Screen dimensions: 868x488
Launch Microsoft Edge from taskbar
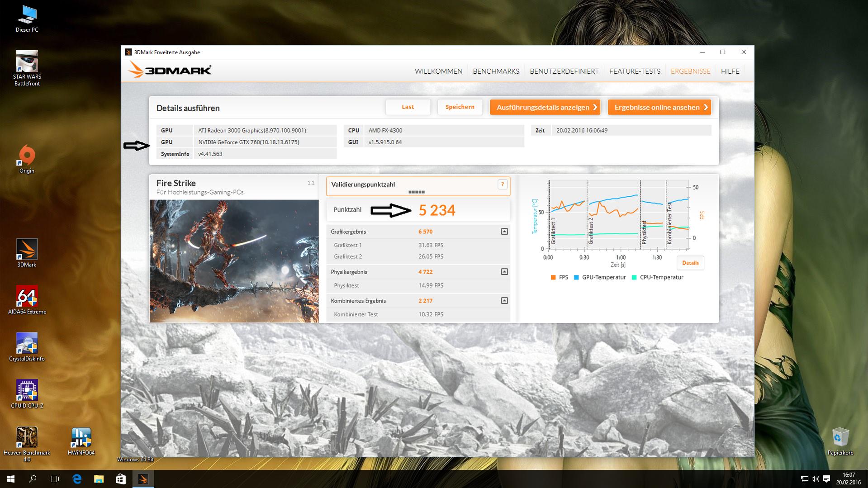coord(77,479)
